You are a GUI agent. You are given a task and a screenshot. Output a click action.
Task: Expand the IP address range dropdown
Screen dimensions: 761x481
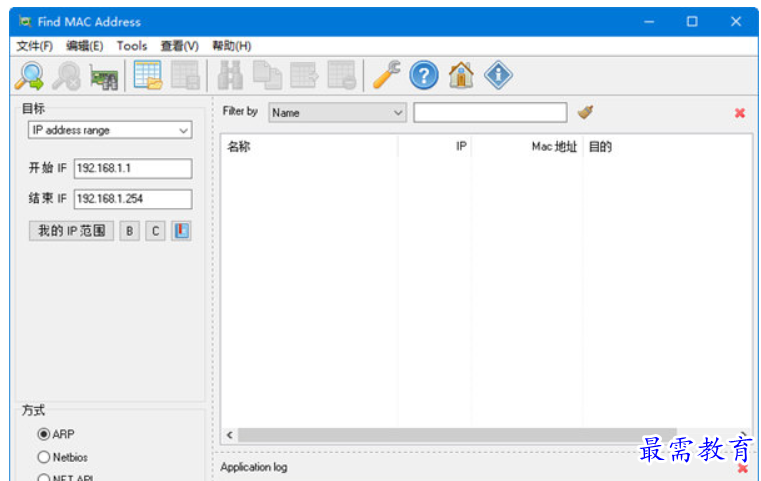110,130
